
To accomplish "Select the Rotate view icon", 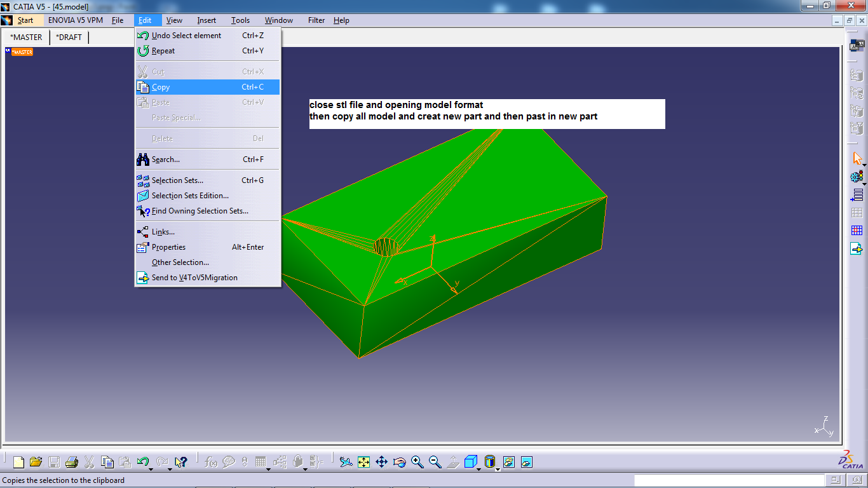I will pyautogui.click(x=399, y=463).
